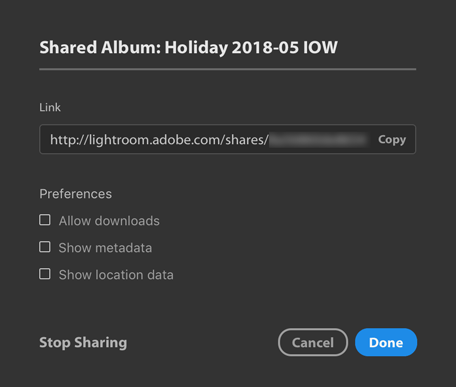Click inside the lightroom.adobe.com link field
The height and width of the screenshot is (387, 456).
pos(228,139)
